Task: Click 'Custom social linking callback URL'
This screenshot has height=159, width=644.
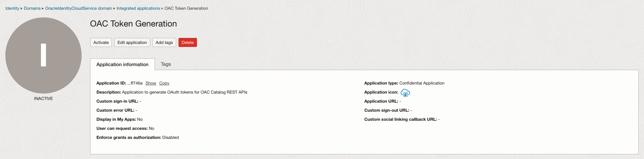Action: pyautogui.click(x=402, y=119)
